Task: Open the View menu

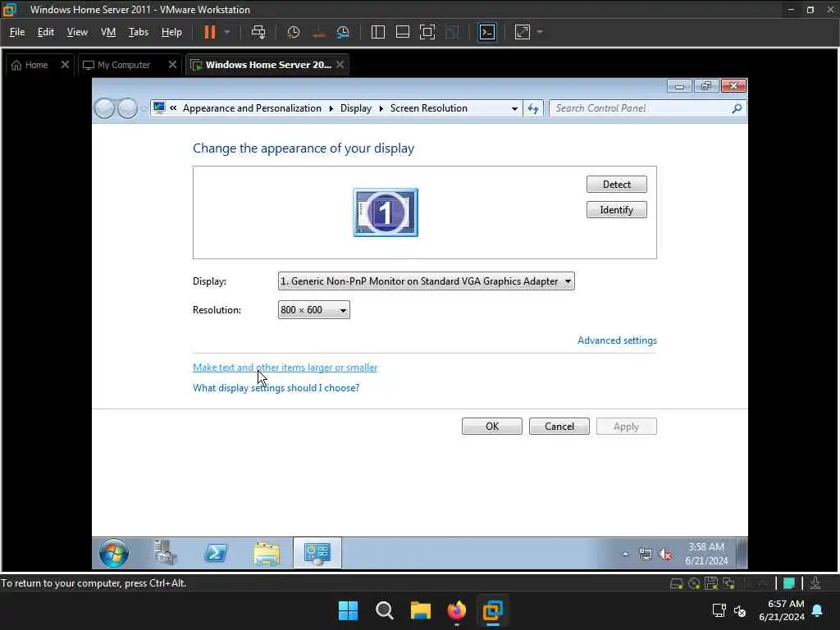Action: (x=77, y=32)
